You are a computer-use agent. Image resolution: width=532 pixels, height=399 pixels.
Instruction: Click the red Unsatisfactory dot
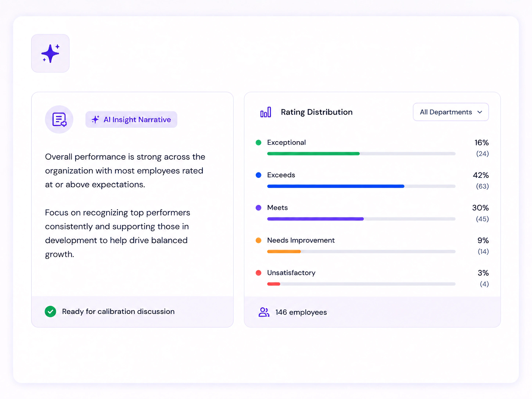point(258,273)
